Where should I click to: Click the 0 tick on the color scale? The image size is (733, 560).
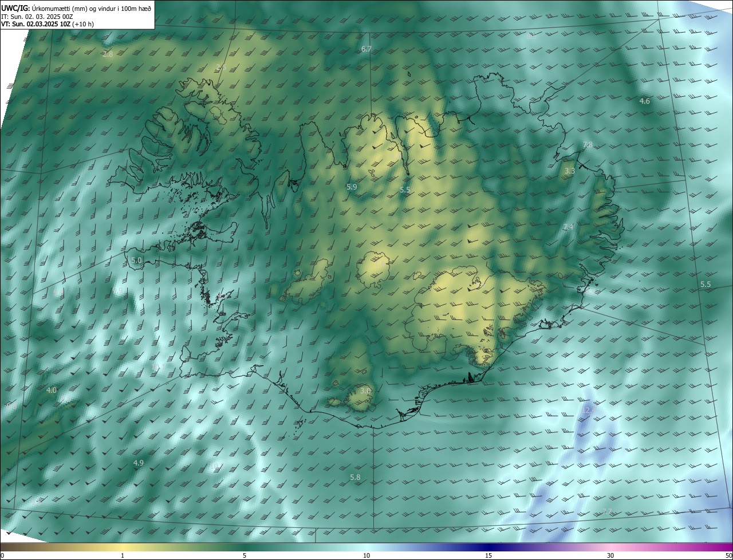click(x=2, y=555)
